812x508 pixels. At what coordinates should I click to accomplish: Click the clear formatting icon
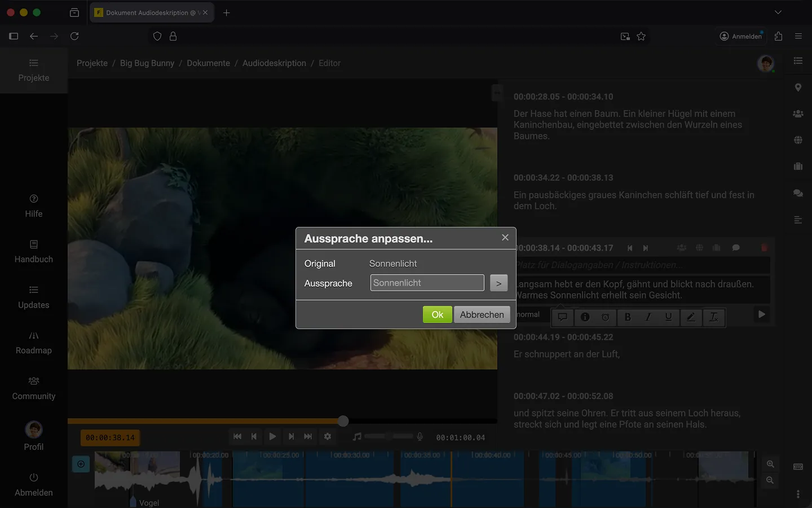pos(713,317)
